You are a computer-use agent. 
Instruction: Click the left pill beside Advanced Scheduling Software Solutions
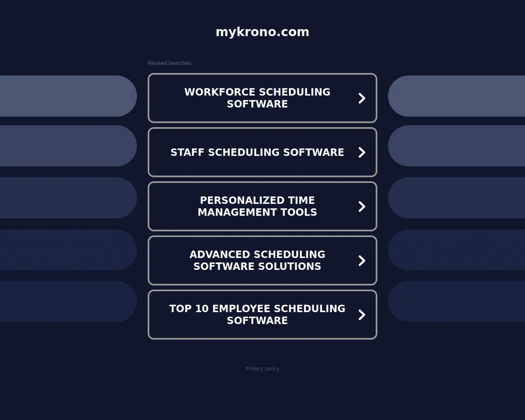[x=68, y=250]
